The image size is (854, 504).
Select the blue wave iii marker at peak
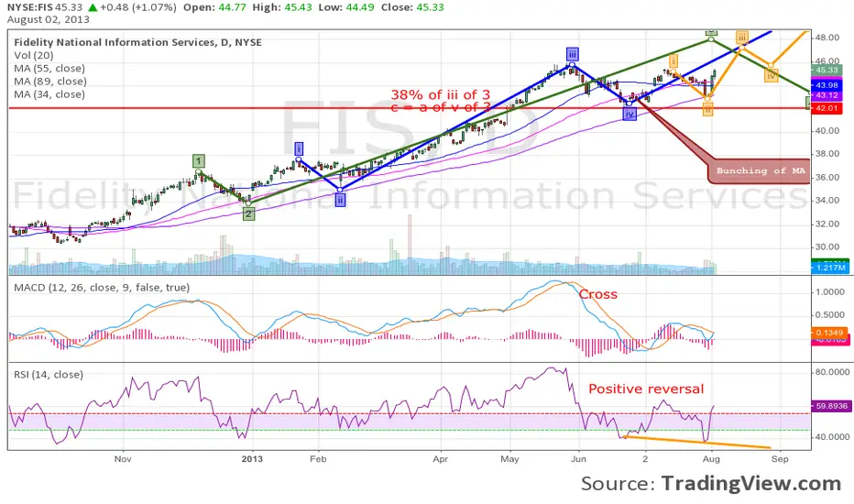(572, 54)
